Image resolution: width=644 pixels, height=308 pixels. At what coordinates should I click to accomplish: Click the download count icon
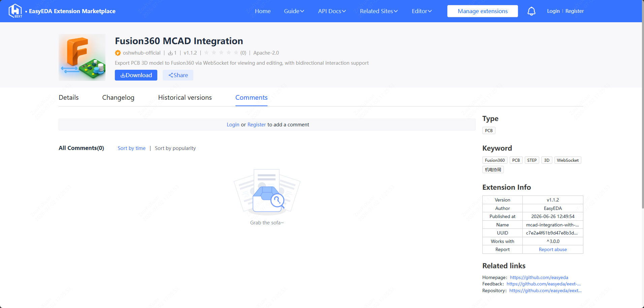click(170, 53)
